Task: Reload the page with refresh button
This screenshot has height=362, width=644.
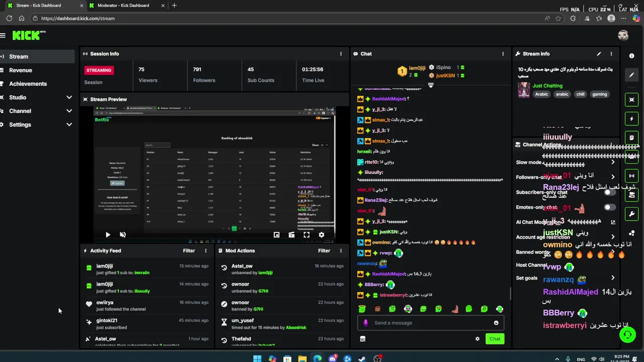Action: [9, 19]
